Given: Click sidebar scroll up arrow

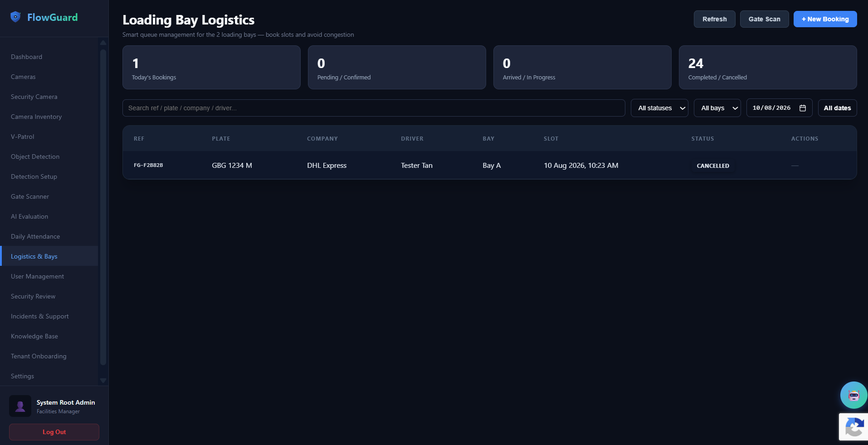Looking at the screenshot, I should coord(103,43).
